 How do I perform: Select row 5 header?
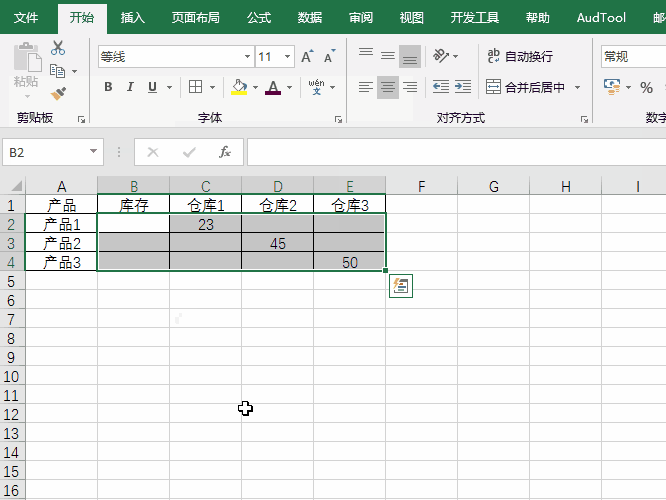(12, 282)
